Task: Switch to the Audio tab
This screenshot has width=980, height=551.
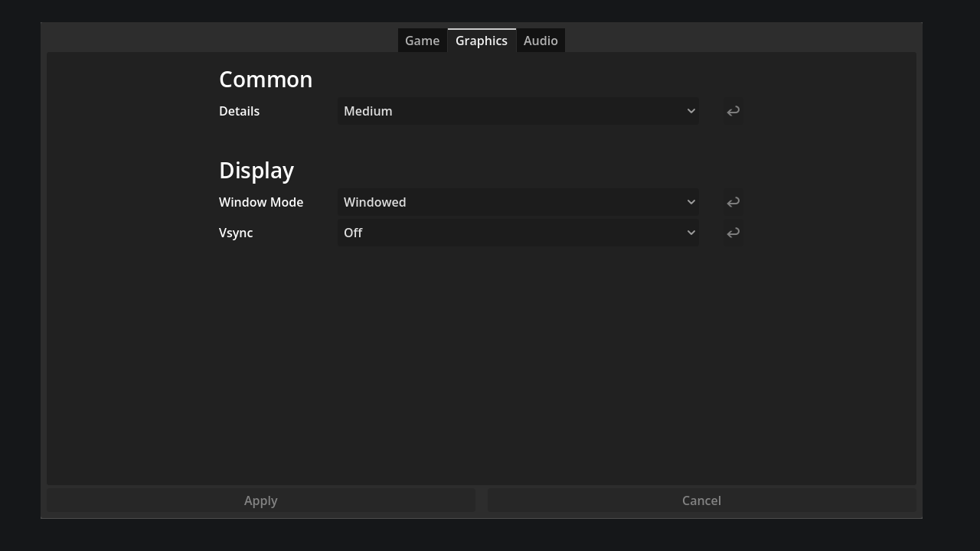Action: click(x=541, y=41)
